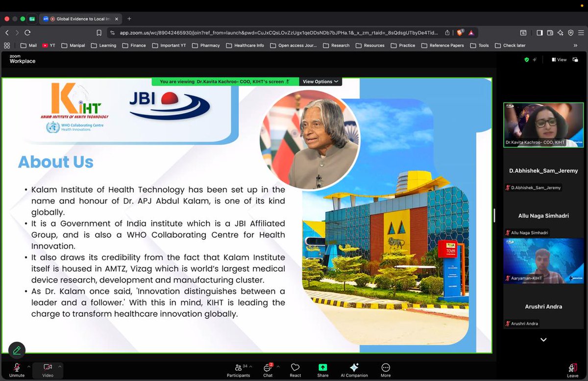This screenshot has height=381, width=588.
Task: Open the Brave wallet icon
Action: 550,32
